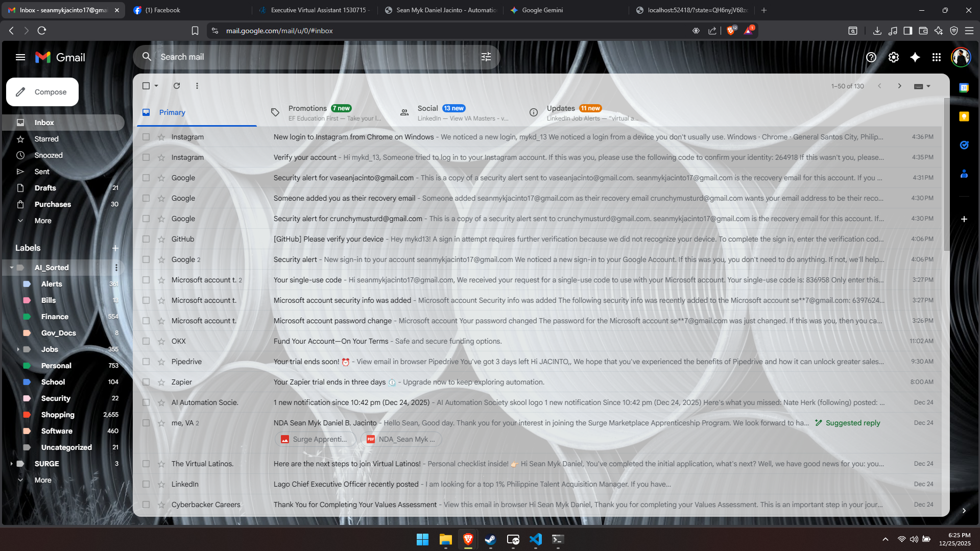Get add-ons plus icon in side panel
This screenshot has height=551, width=980.
(964, 219)
